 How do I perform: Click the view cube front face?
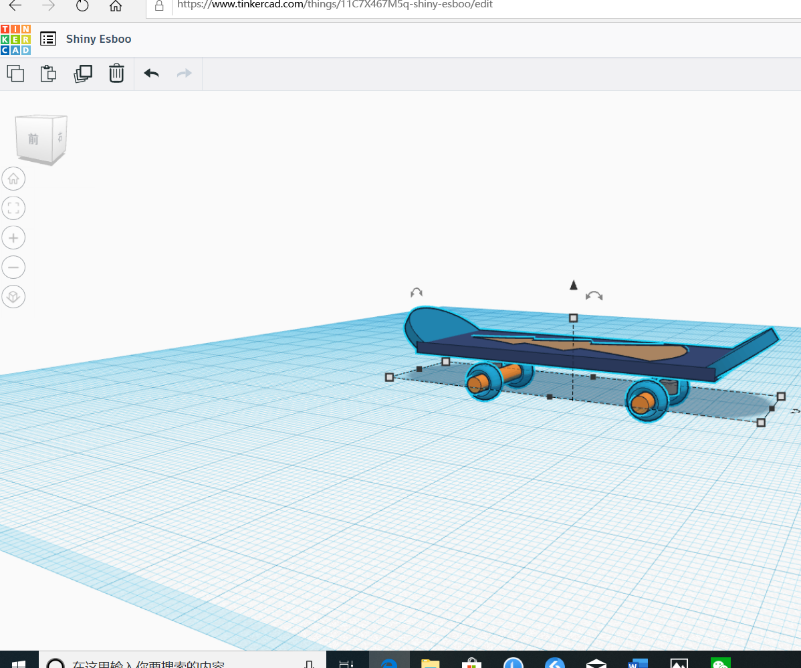click(33, 139)
